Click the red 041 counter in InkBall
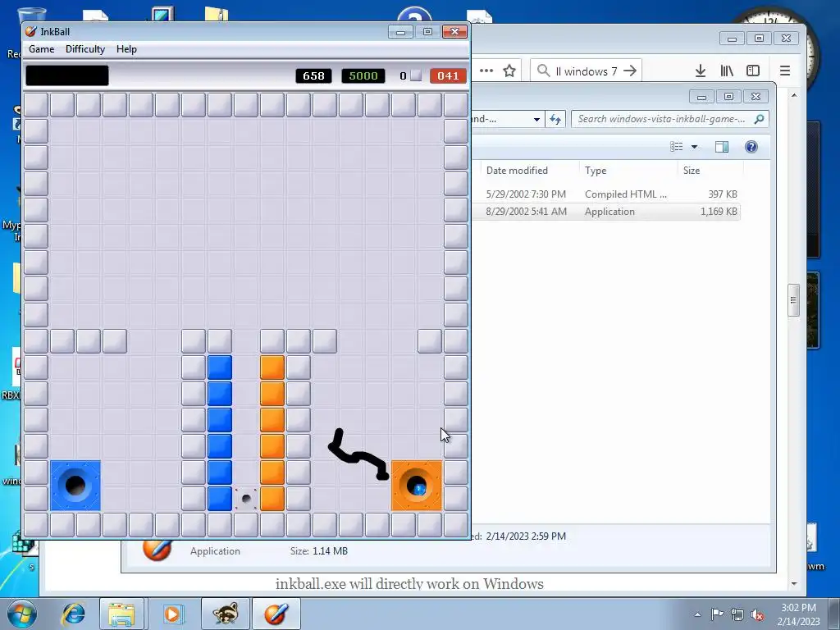This screenshot has height=630, width=840. [x=448, y=75]
